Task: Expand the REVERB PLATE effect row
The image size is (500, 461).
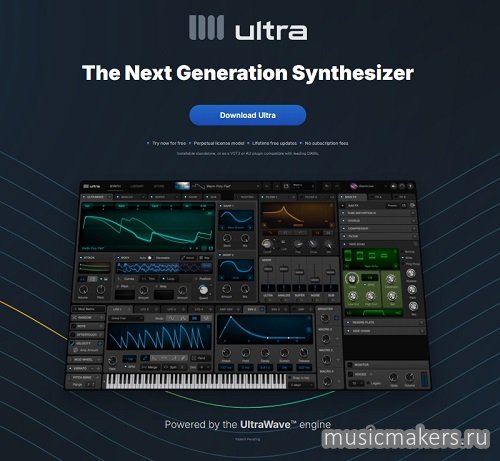Action: pyautogui.click(x=384, y=323)
